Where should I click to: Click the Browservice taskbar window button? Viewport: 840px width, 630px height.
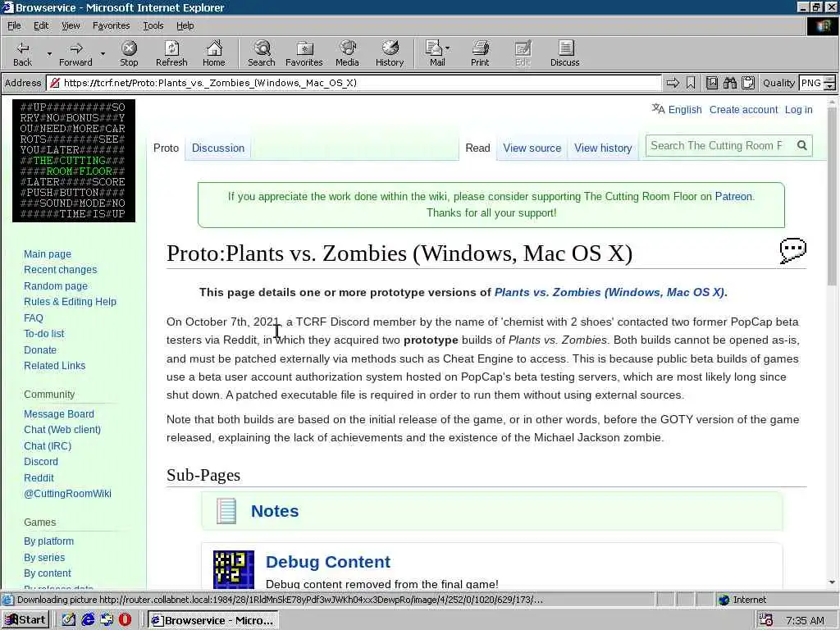pyautogui.click(x=213, y=620)
